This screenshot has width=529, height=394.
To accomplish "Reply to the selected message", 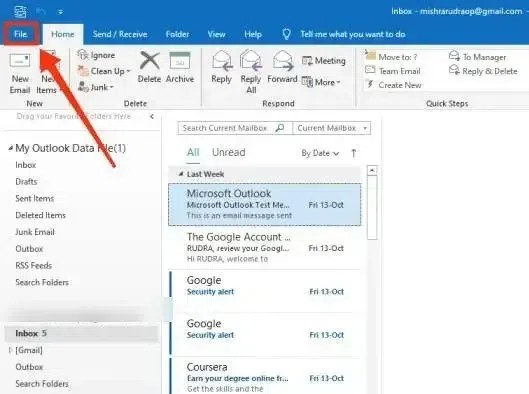I will [x=221, y=67].
